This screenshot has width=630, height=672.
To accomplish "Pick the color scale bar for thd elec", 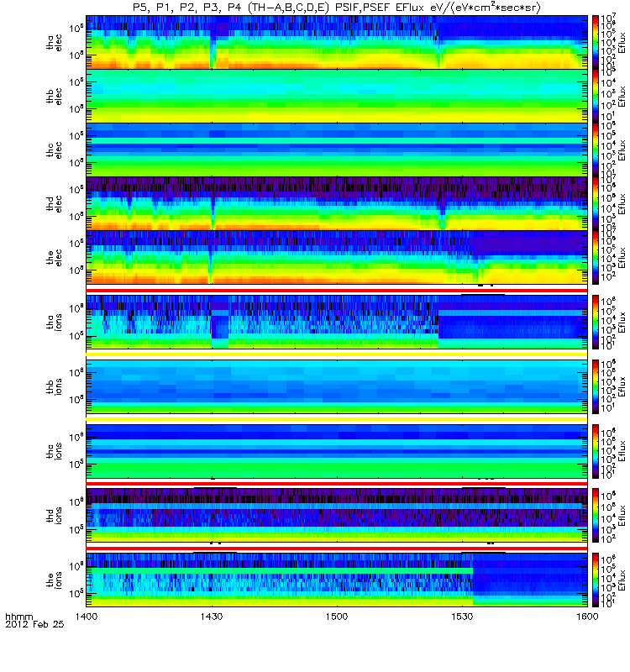I will coord(596,203).
